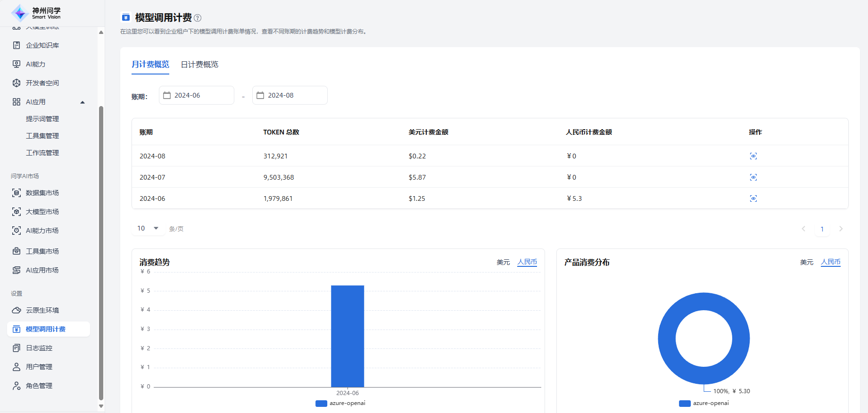Click the ¥5.3 amount cell
This screenshot has width=868, height=413.
click(x=574, y=198)
